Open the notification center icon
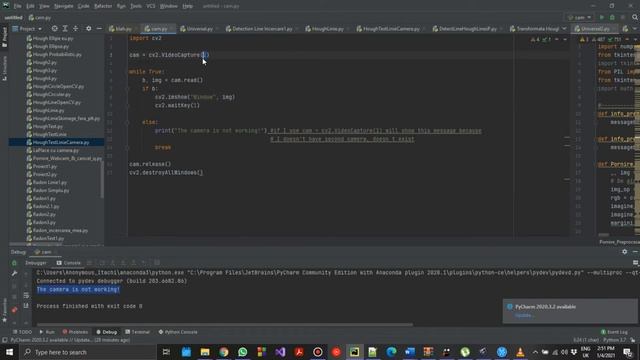This screenshot has width=640, height=360. pos(627,352)
